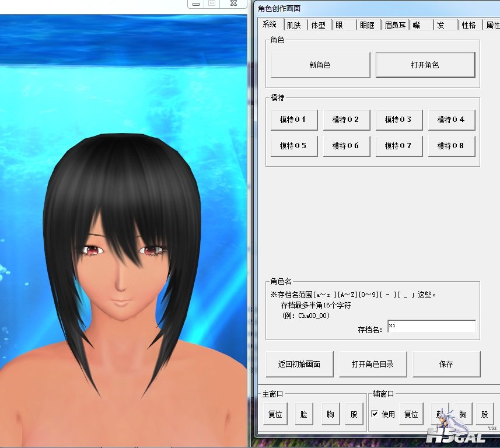Open the character folder with 打开角色目录

(372, 364)
